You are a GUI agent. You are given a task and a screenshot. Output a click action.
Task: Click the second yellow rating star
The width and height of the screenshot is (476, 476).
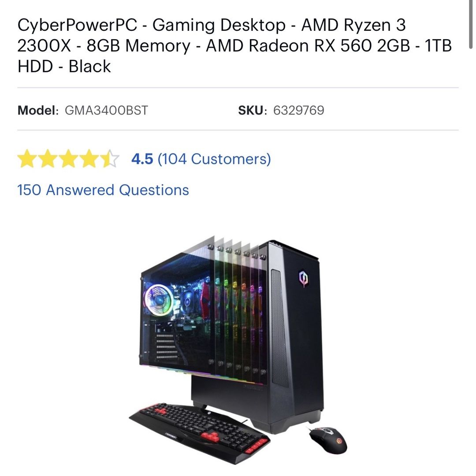click(48, 159)
